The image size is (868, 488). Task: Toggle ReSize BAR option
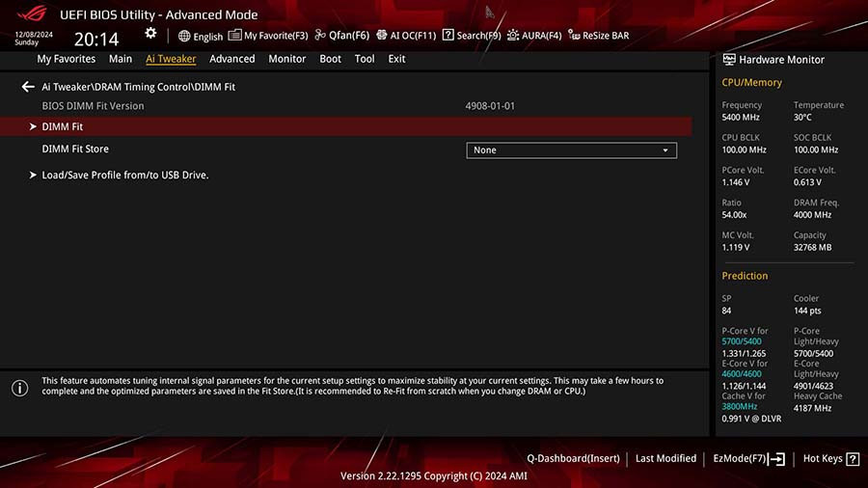598,36
